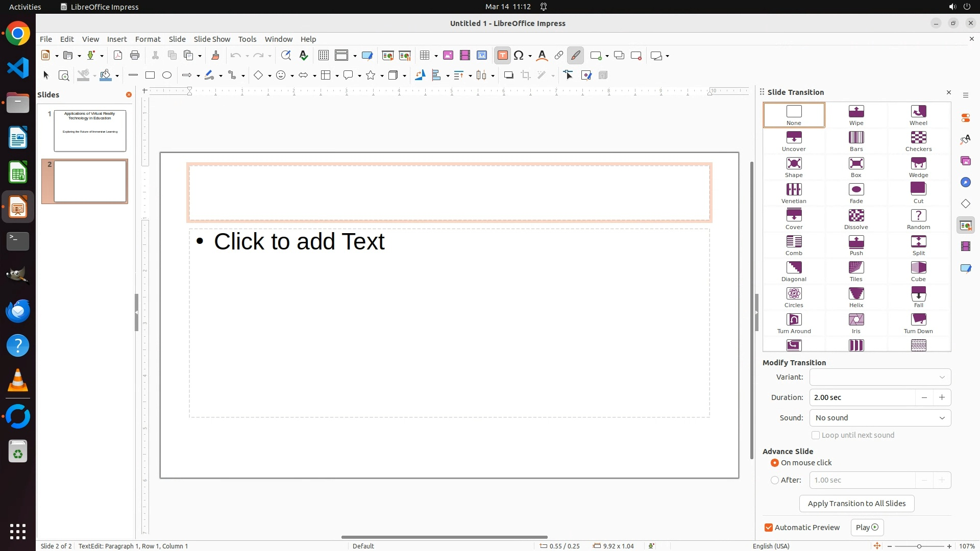Click the Print icon in toolbar

(x=135, y=56)
